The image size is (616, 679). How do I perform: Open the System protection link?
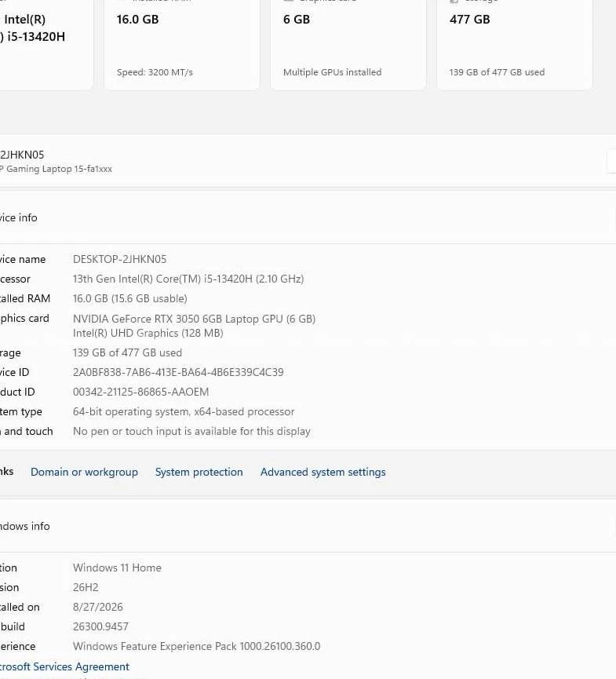pyautogui.click(x=199, y=472)
